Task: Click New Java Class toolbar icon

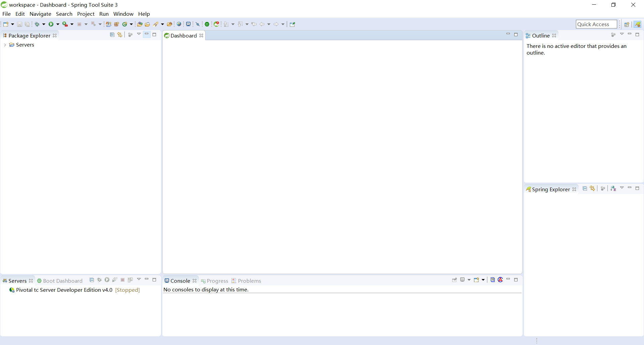Action: tap(124, 24)
